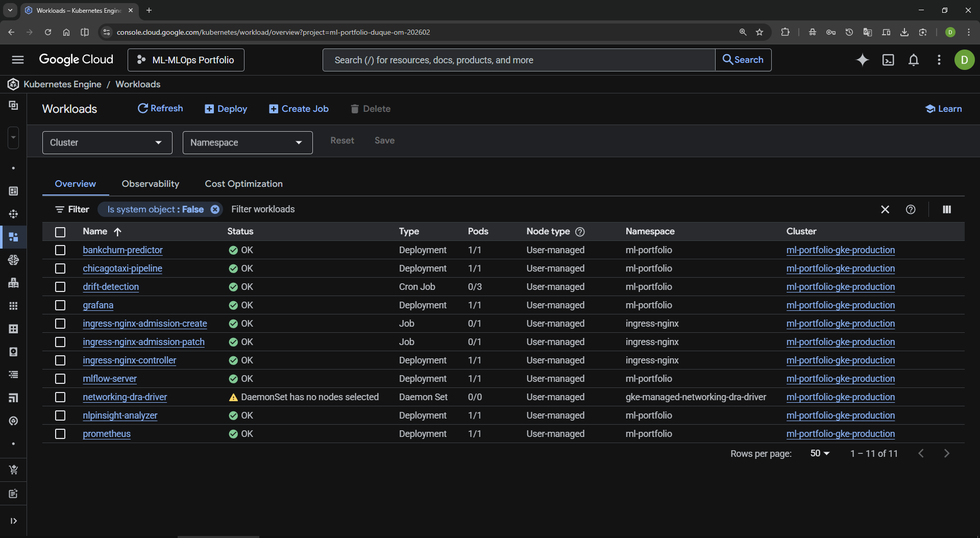
Task: Switch to the Cost Optimization tab
Action: (243, 184)
